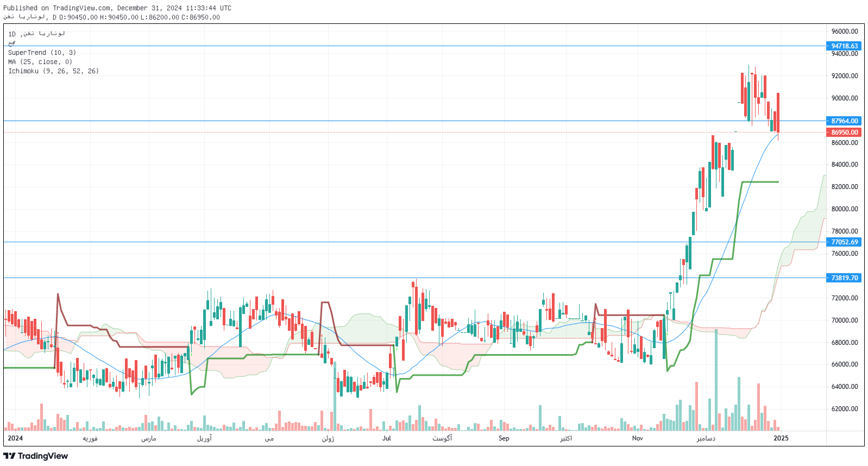
Task: Select the آگوست month label on time axis
Action: (x=442, y=438)
